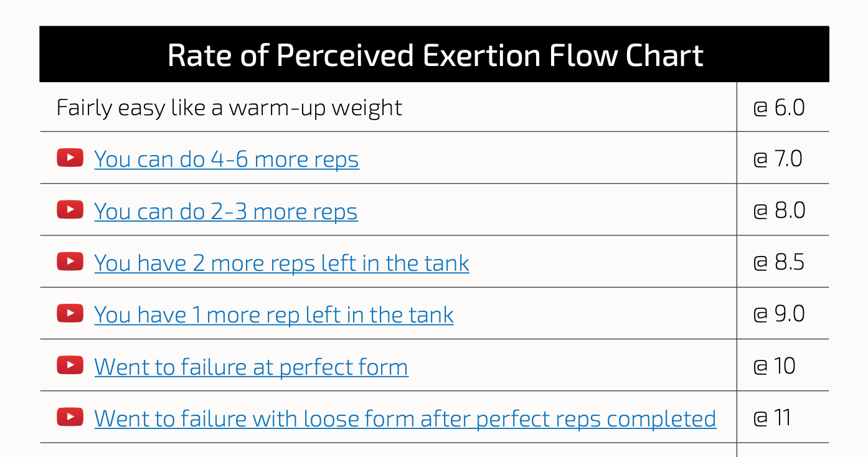Select 'Fairly easy like a warm-up weight' text
The height and width of the screenshot is (457, 868).
(230, 108)
